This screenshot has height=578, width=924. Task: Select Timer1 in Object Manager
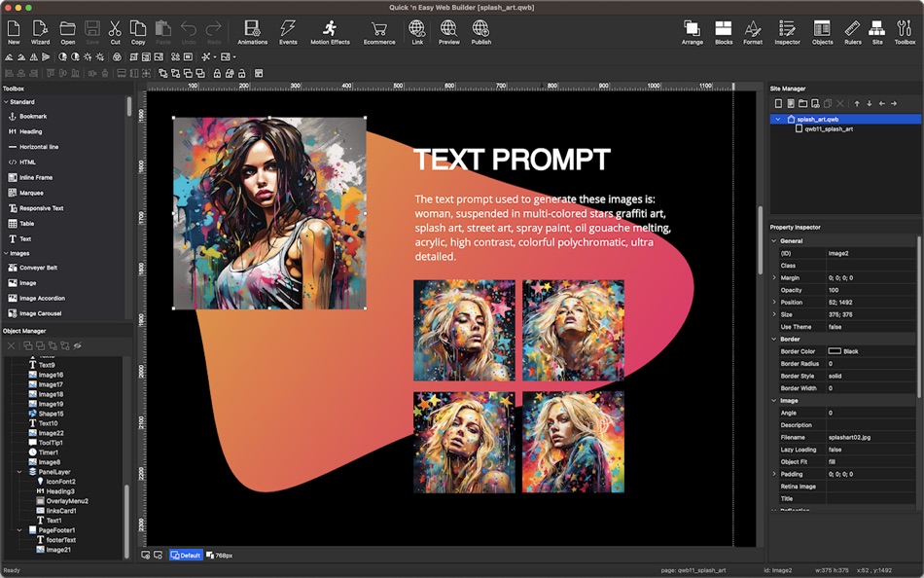coord(44,452)
